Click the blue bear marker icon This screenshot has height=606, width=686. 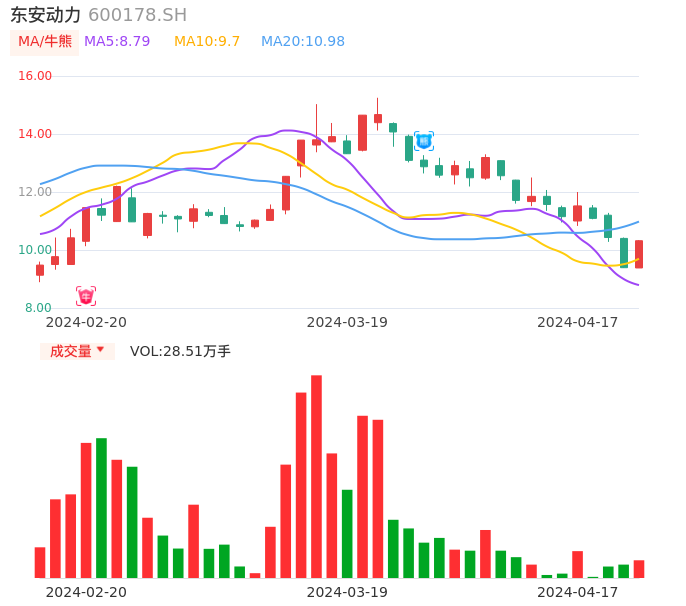click(424, 141)
